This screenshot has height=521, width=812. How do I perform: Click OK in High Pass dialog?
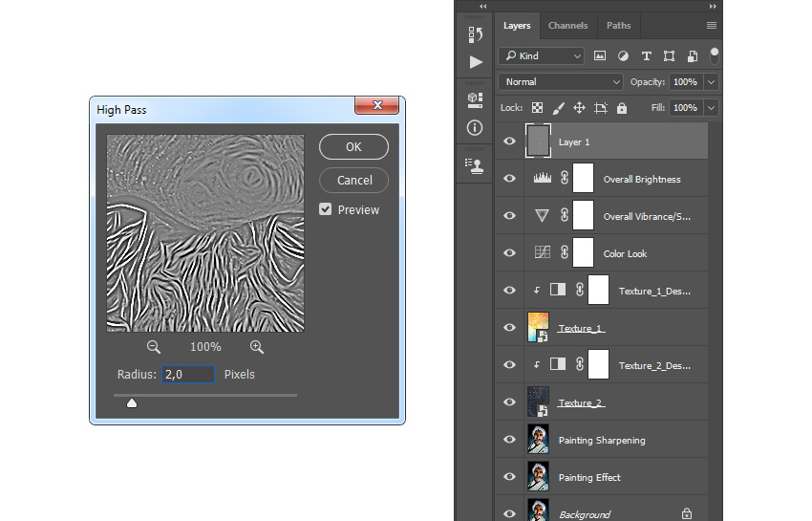pyautogui.click(x=353, y=147)
